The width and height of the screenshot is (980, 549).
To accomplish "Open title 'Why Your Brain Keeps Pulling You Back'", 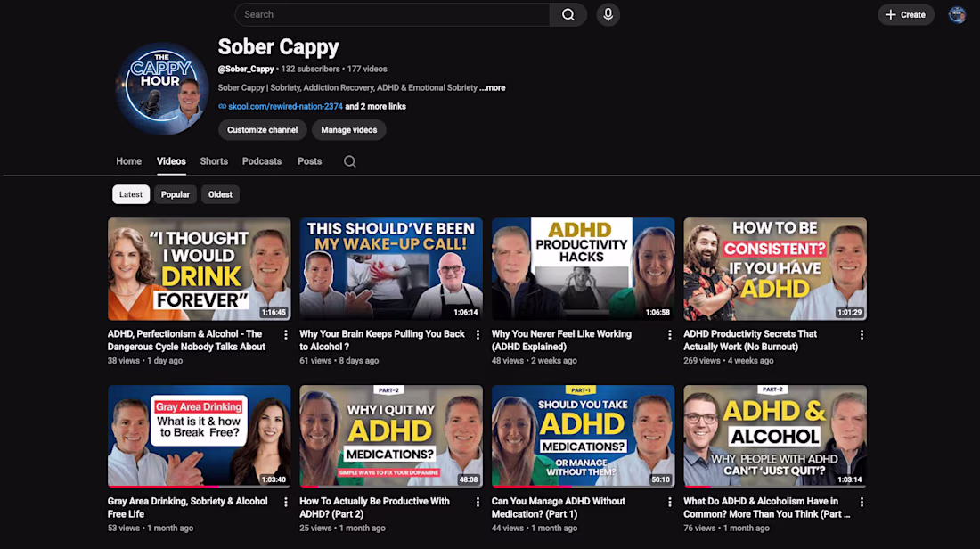I will click(x=382, y=340).
